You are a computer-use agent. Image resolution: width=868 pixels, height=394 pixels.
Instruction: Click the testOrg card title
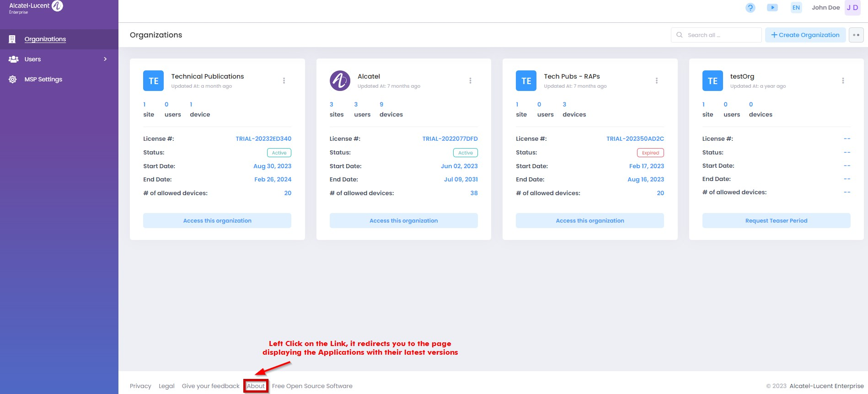pyautogui.click(x=742, y=76)
